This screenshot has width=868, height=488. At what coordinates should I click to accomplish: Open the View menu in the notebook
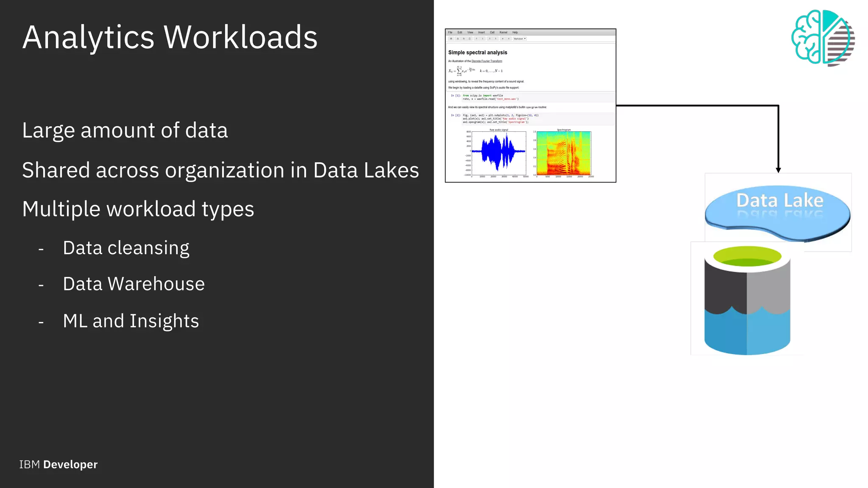coord(470,32)
